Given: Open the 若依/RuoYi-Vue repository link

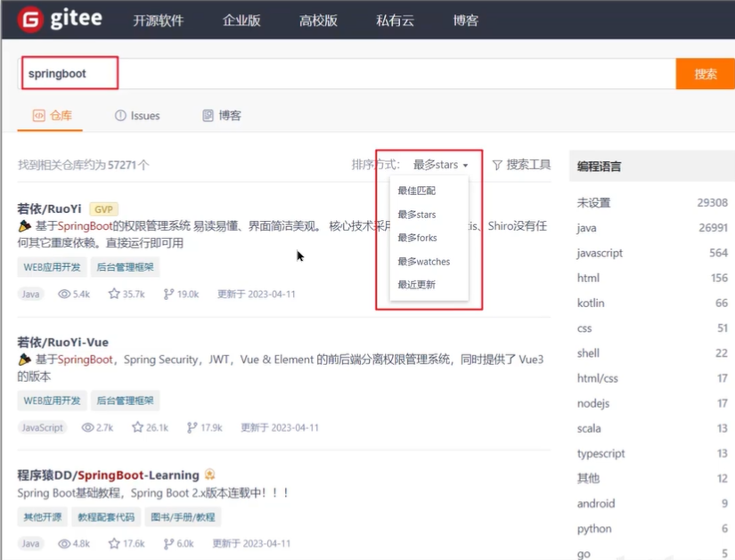Looking at the screenshot, I should (x=63, y=342).
